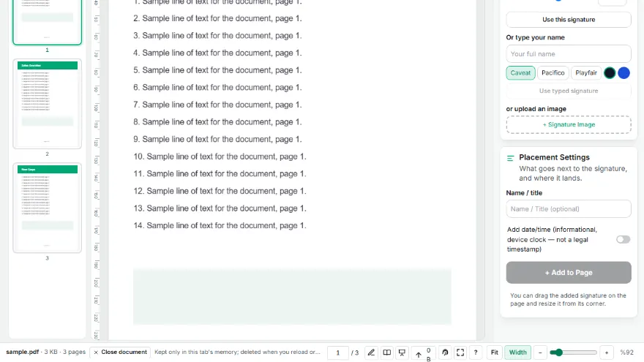Image resolution: width=644 pixels, height=362 pixels.
Task: Zoom in with the plus button
Action: tap(607, 352)
